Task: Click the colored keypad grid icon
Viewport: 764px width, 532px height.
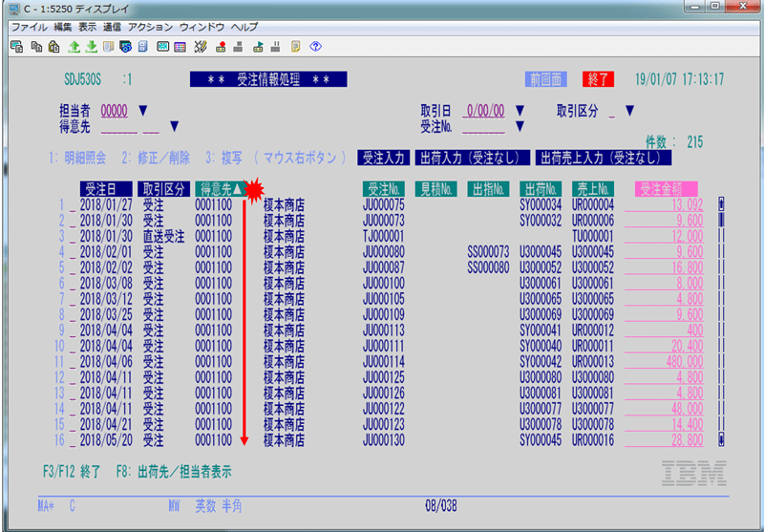Action: 180,45
